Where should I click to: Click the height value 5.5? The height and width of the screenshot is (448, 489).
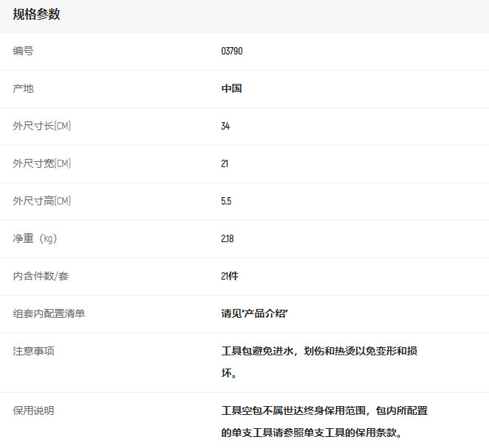[226, 202]
